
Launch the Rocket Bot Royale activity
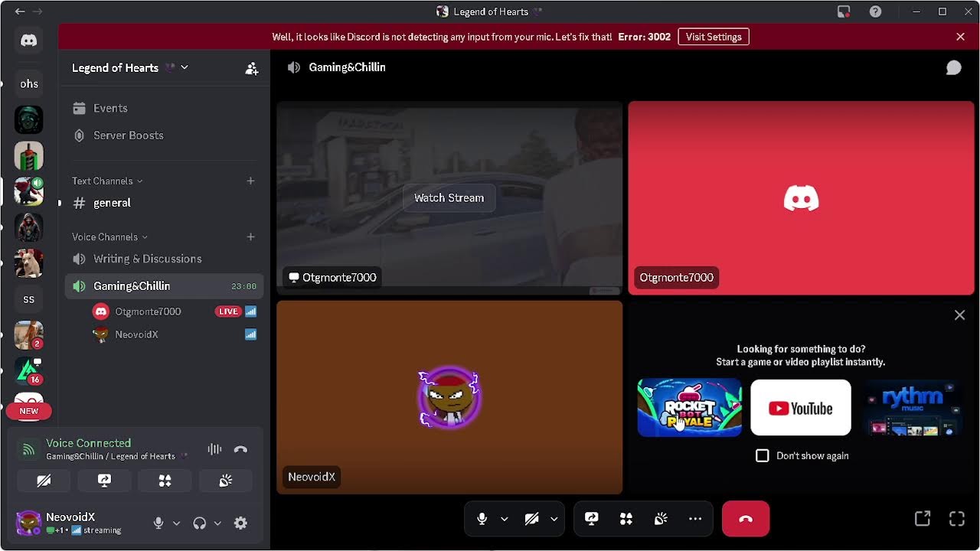point(690,408)
